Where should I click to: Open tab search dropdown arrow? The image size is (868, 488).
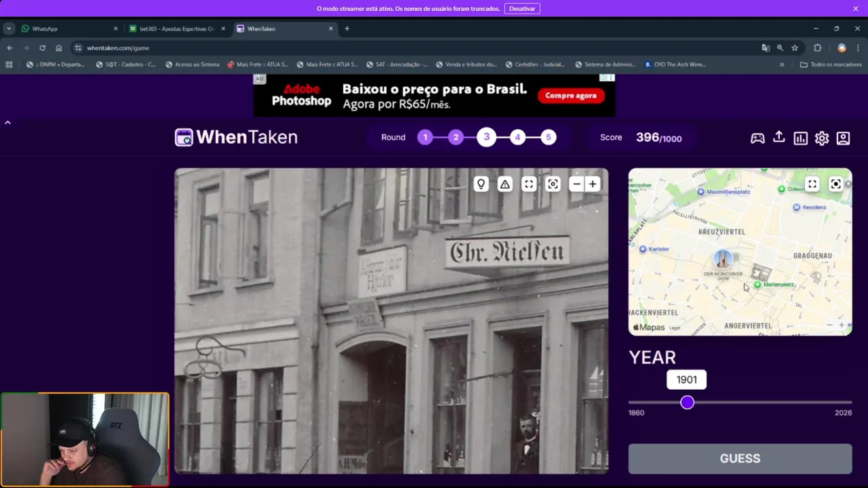click(9, 28)
